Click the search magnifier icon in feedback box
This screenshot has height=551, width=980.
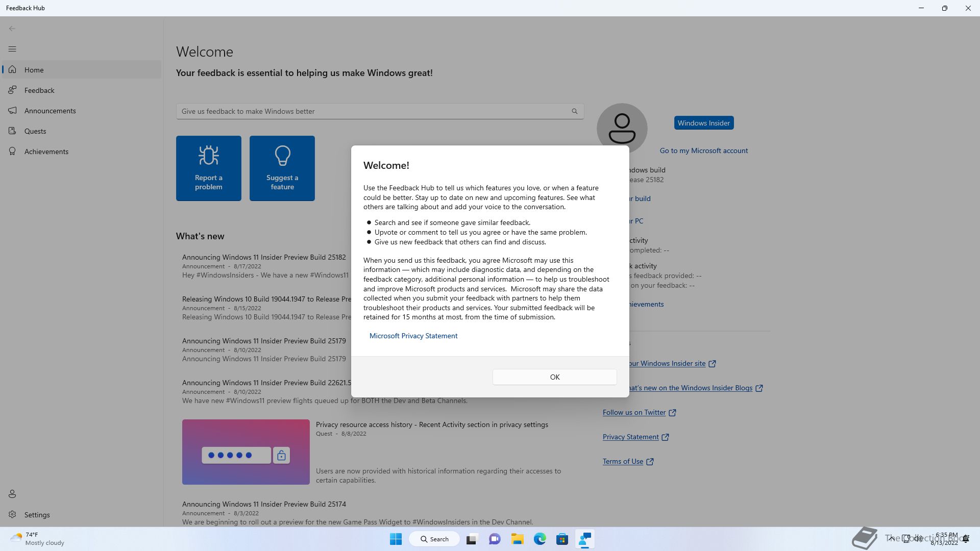click(575, 111)
